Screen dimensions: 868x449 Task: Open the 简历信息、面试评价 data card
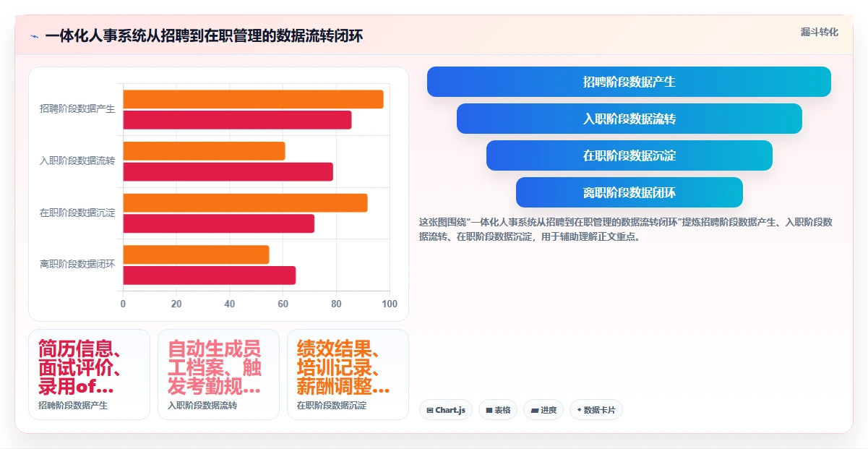pos(89,375)
